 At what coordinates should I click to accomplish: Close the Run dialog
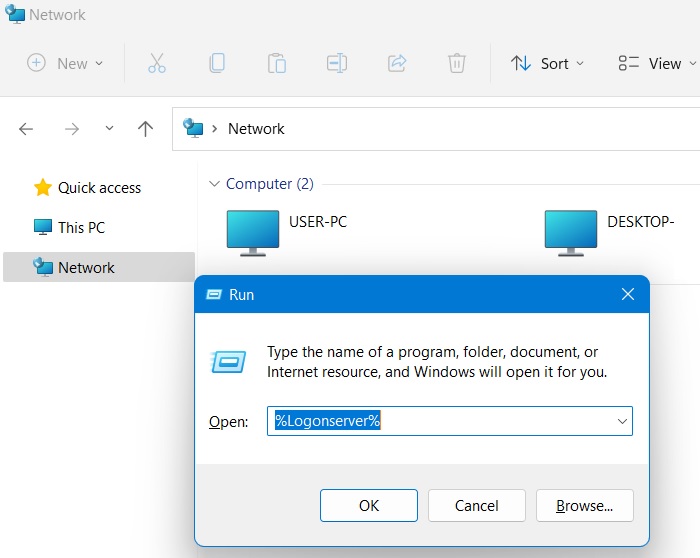(x=628, y=294)
